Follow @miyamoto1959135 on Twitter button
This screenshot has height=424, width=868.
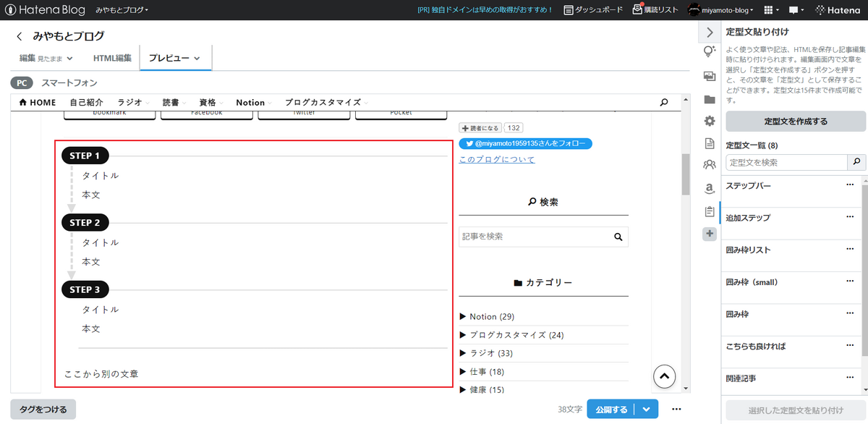pyautogui.click(x=526, y=144)
